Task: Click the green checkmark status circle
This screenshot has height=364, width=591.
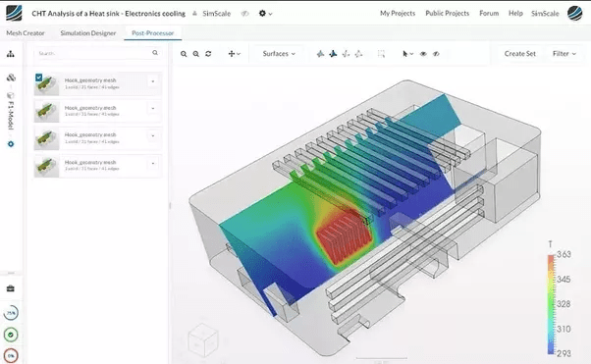Action: (11, 335)
